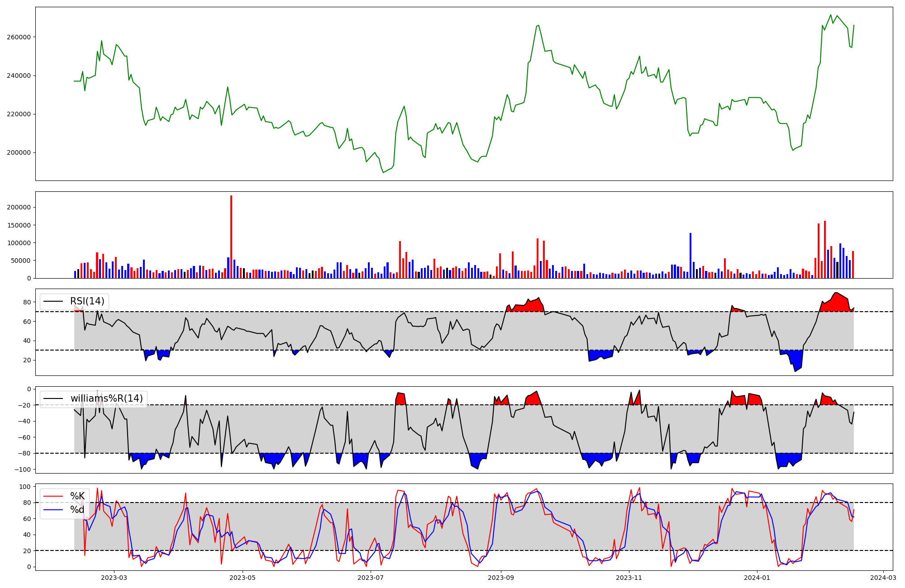This screenshot has height=588, width=905.
Task: Click the 200000 volume axis label
Action: coord(19,208)
